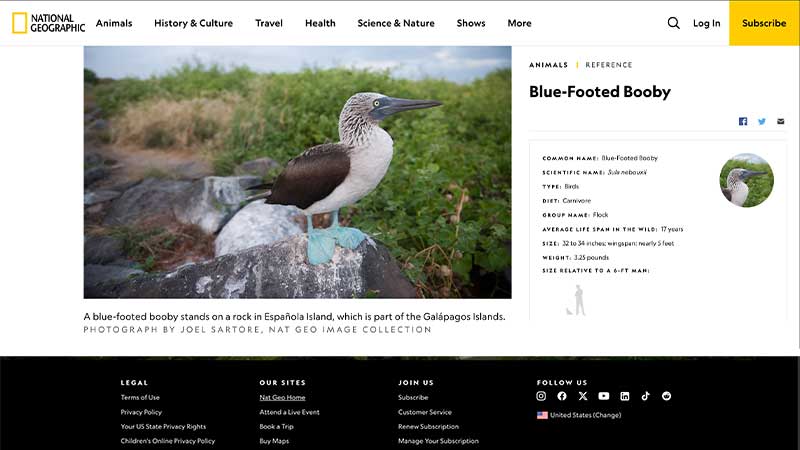Open TikTok icon under Follow Us
Screen dimensions: 800x450
tap(645, 396)
